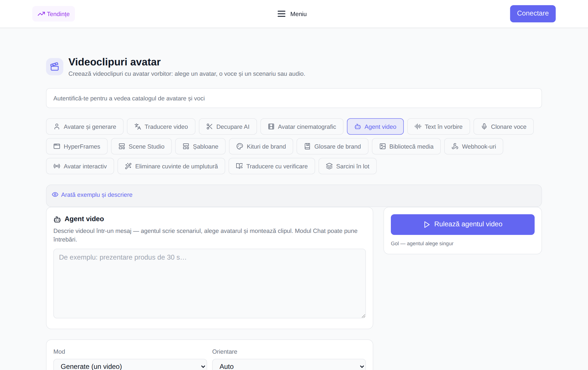Click the image icon in Bibliotecă media
The height and width of the screenshot is (370, 588).
coord(383,146)
